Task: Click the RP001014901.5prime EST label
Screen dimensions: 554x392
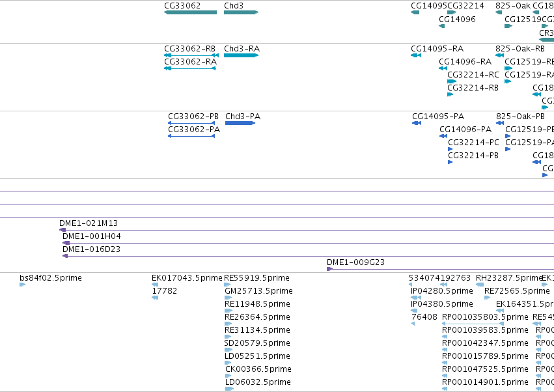Action: click(x=485, y=382)
